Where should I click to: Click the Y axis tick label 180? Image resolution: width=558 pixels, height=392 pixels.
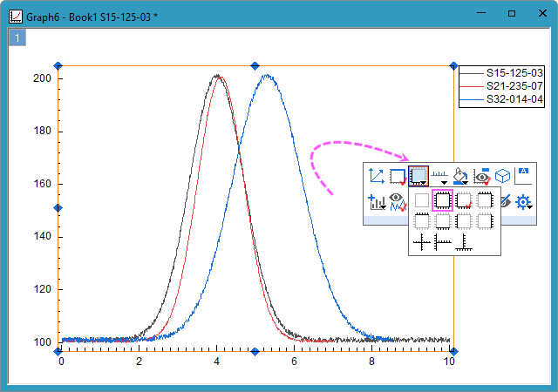[43, 131]
